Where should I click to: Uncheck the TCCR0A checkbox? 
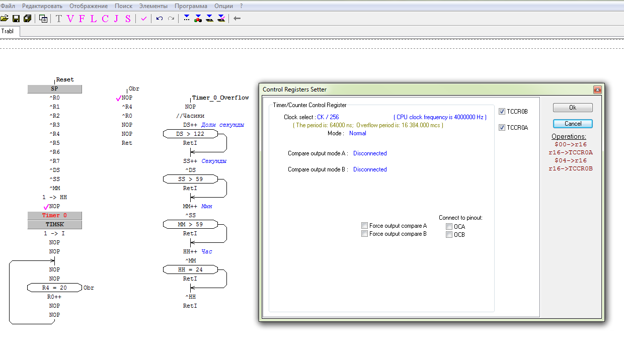coord(502,128)
